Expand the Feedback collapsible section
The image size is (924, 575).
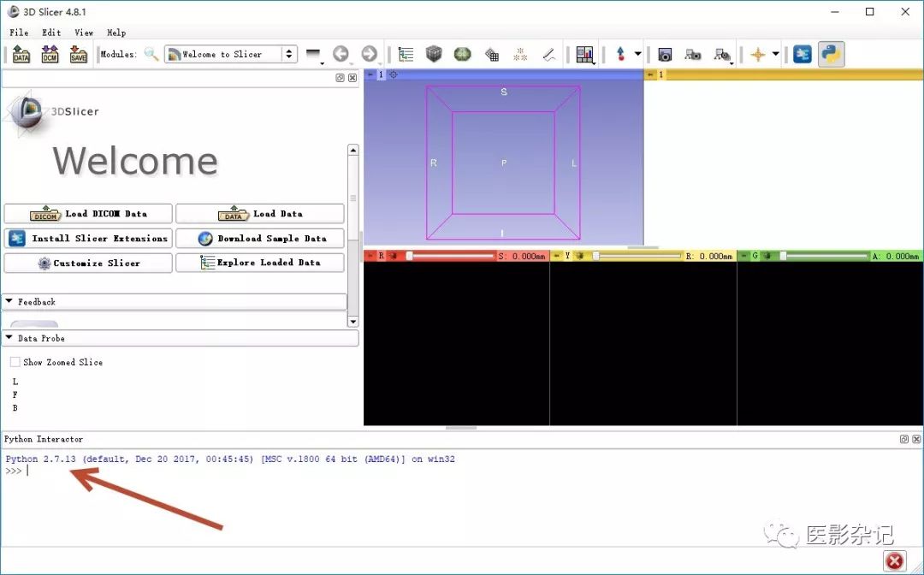(175, 302)
